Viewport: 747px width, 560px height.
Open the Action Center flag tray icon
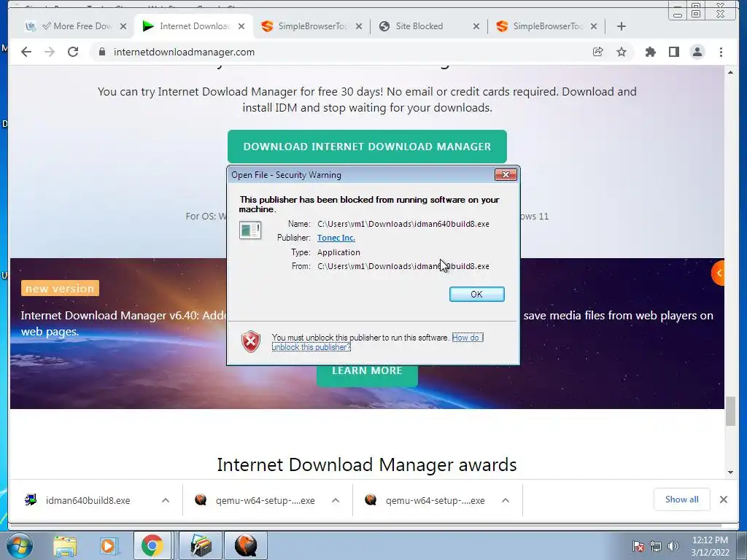coord(638,547)
